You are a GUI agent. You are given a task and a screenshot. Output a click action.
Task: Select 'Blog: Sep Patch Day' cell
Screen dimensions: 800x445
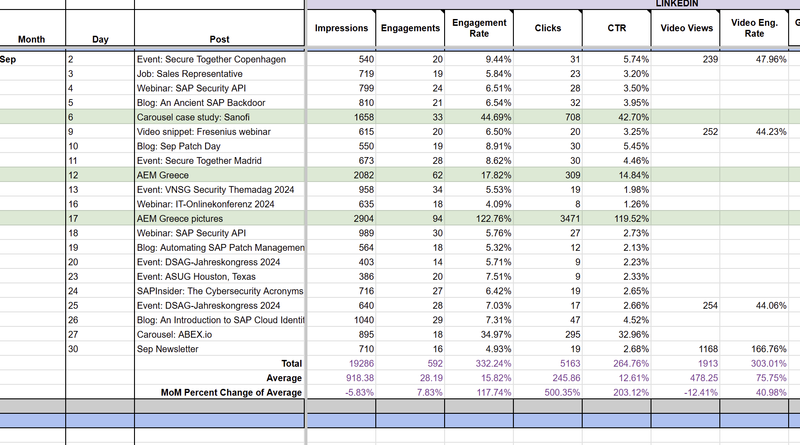coord(219,146)
